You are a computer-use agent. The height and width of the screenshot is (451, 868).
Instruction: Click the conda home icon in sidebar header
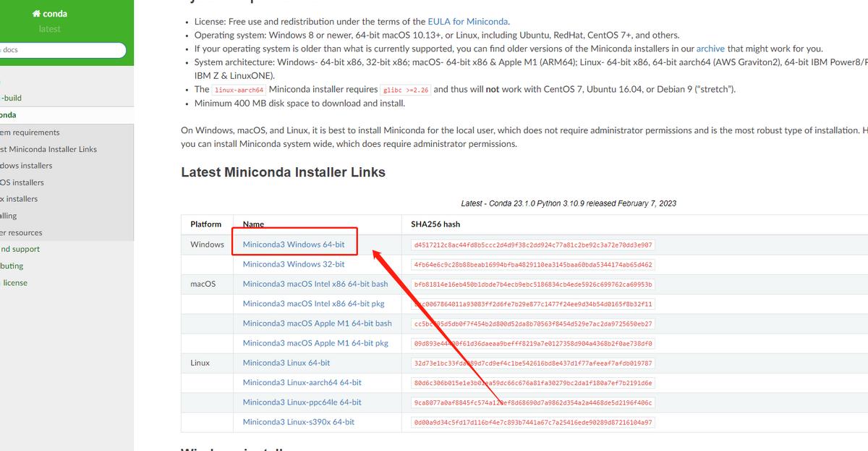tap(36, 14)
